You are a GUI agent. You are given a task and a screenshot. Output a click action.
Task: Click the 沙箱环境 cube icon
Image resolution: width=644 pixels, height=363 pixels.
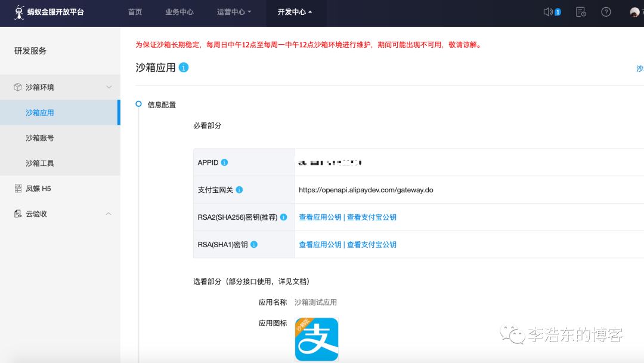point(18,87)
